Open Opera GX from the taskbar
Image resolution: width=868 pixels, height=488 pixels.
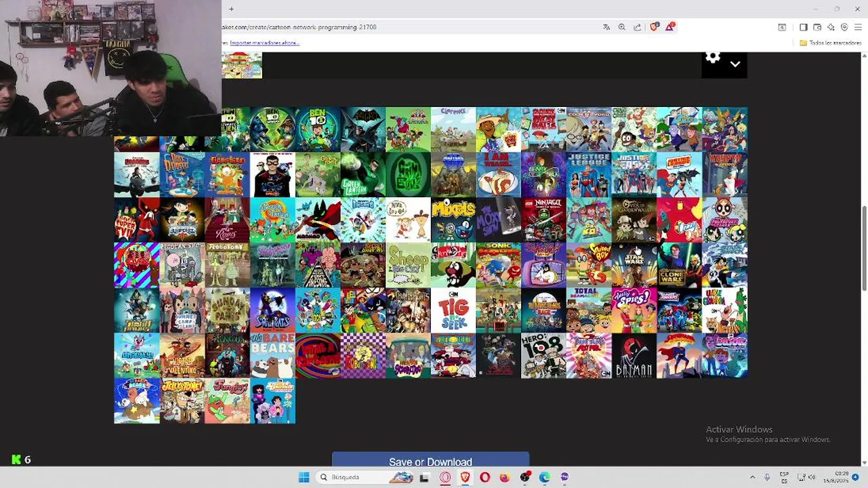(x=445, y=477)
